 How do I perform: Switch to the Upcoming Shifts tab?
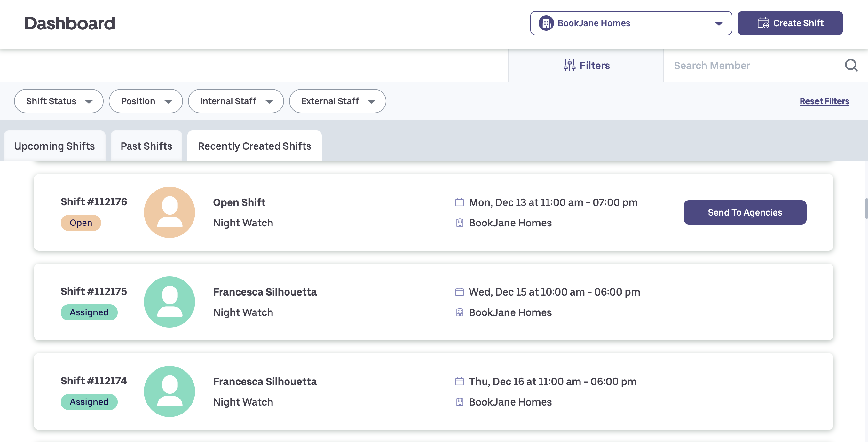(x=54, y=146)
